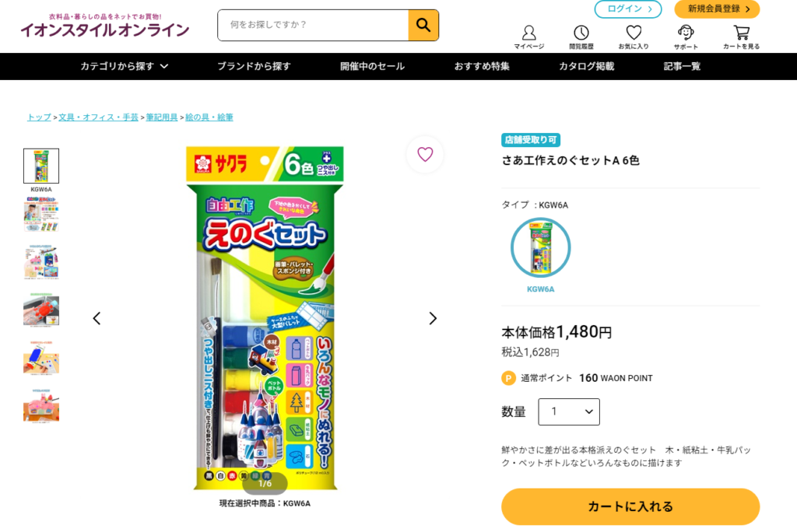Click カートに入れる button
Screen dimensions: 797x532
coord(630,506)
